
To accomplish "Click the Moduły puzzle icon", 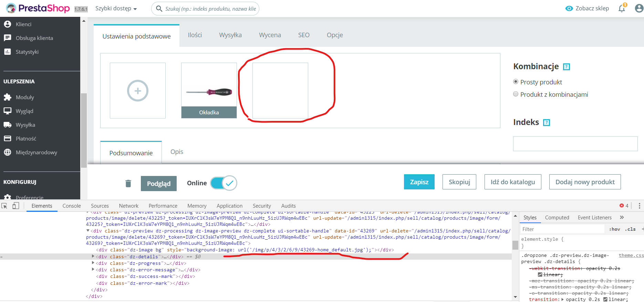I will click(x=8, y=97).
